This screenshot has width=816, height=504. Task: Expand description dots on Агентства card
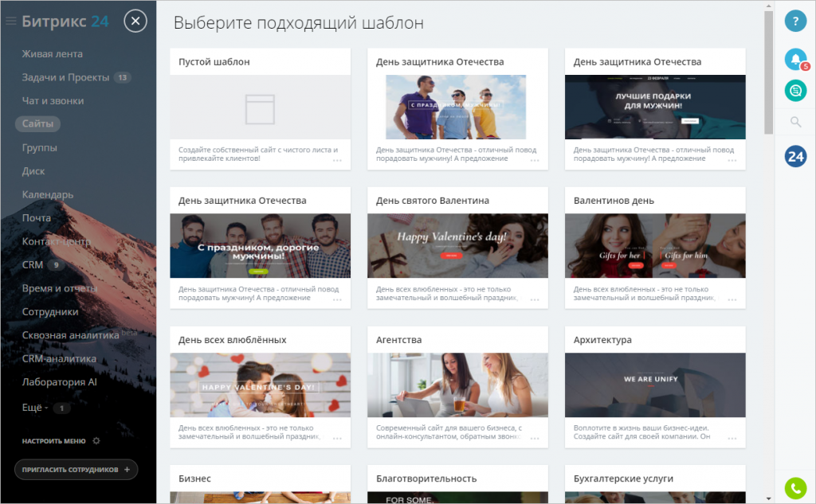coord(535,438)
